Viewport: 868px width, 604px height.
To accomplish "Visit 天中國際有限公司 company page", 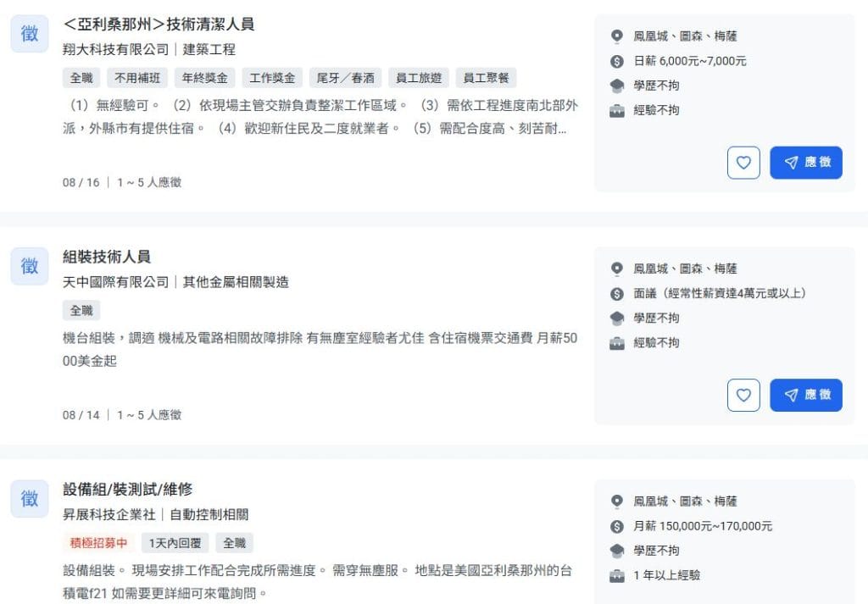I will coord(116,282).
